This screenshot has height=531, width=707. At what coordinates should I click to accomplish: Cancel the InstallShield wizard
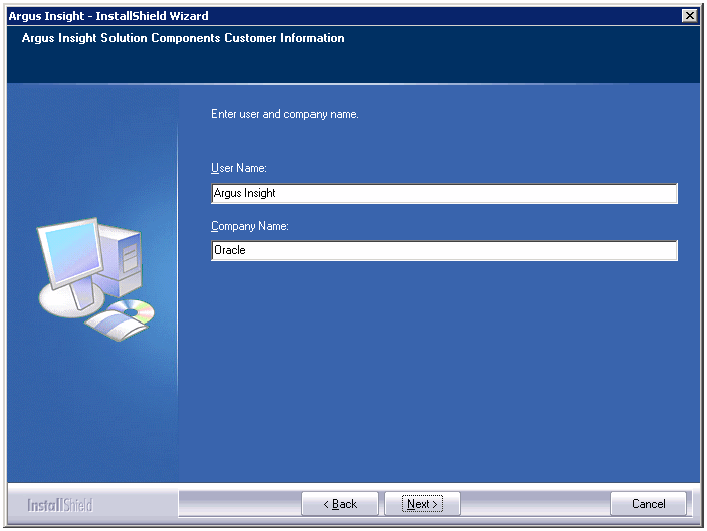point(648,504)
